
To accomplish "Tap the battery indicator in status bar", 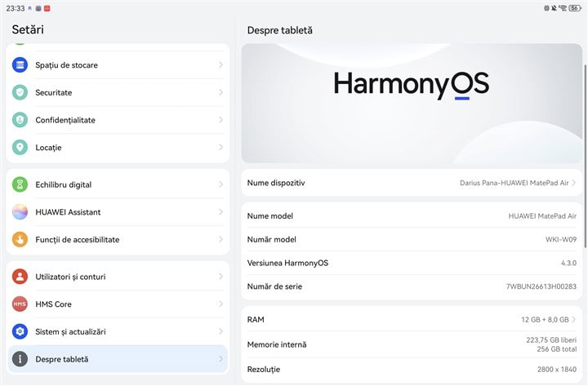I will [x=575, y=8].
